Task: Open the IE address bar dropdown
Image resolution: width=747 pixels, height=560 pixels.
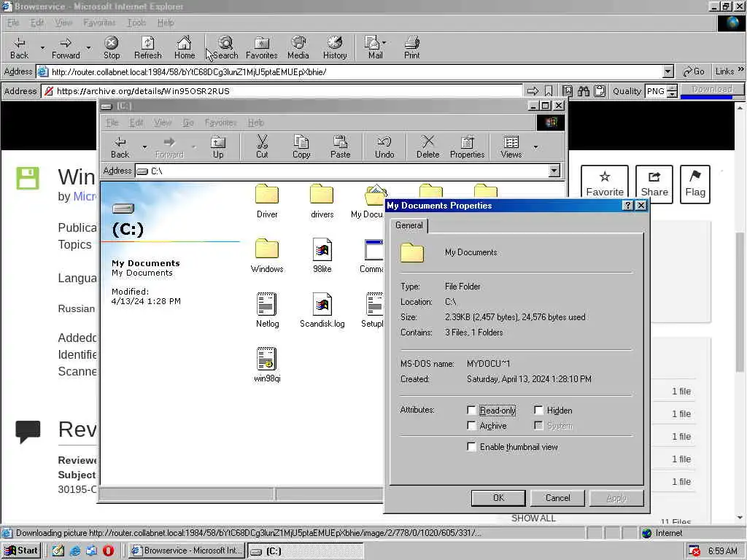Action: coord(668,72)
